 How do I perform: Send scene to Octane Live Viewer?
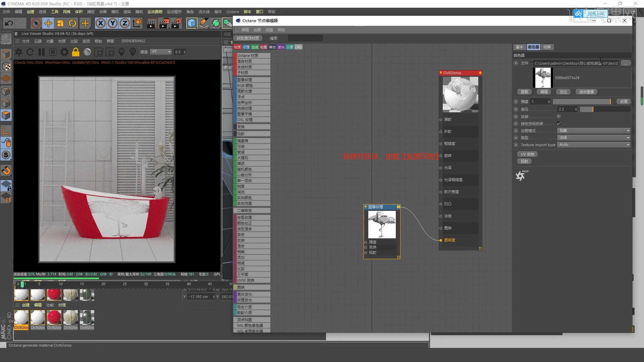pyautogui.click(x=19, y=52)
